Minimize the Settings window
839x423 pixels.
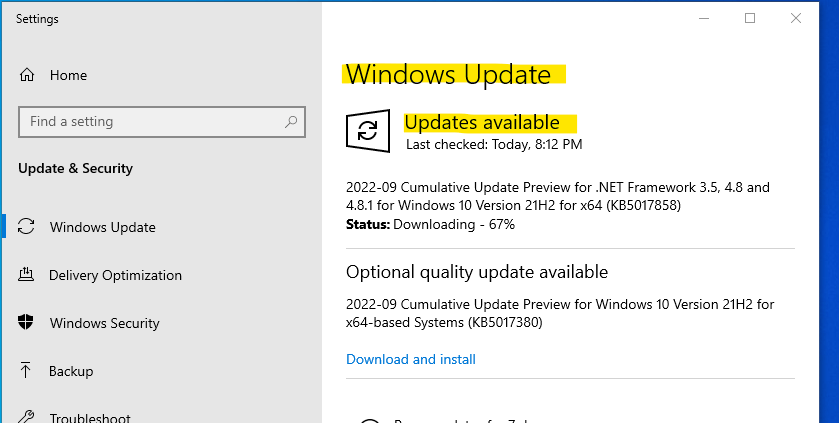(703, 18)
